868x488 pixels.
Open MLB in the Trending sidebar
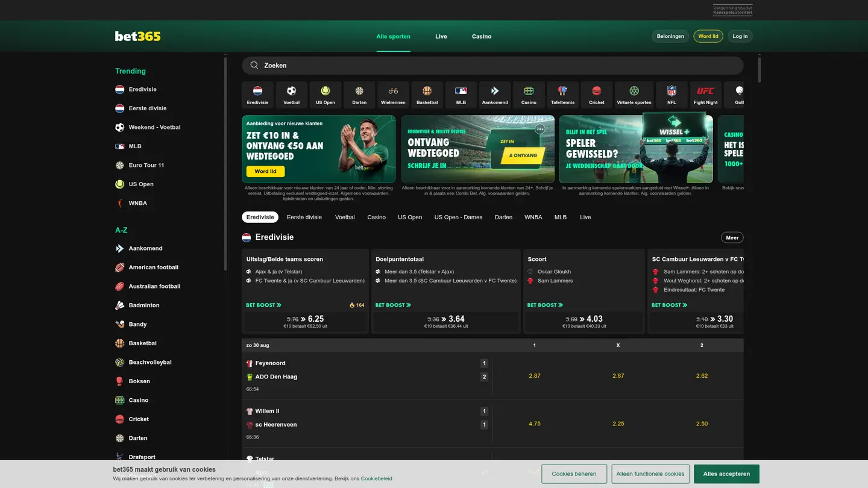click(128, 146)
